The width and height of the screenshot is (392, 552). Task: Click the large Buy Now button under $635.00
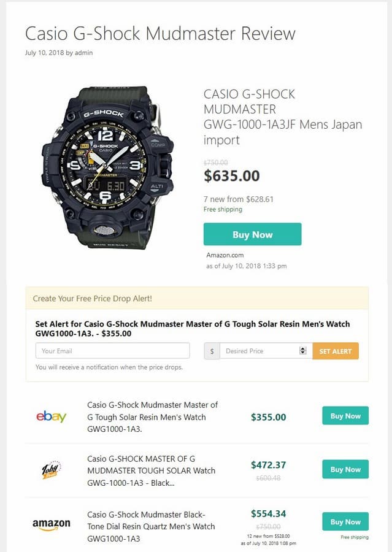(252, 234)
